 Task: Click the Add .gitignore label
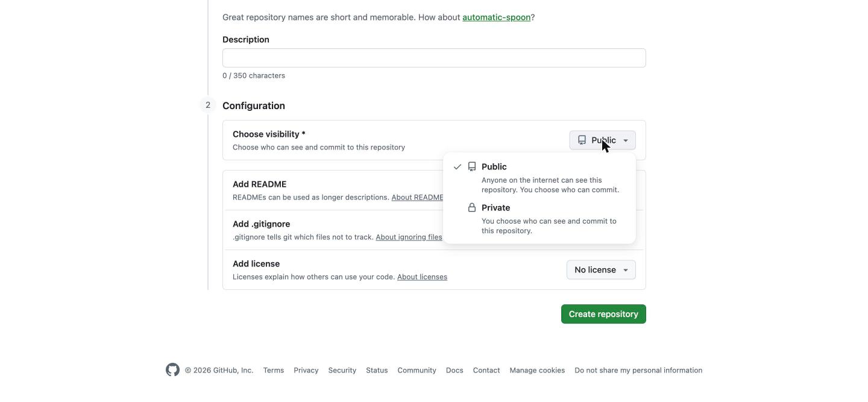click(261, 224)
